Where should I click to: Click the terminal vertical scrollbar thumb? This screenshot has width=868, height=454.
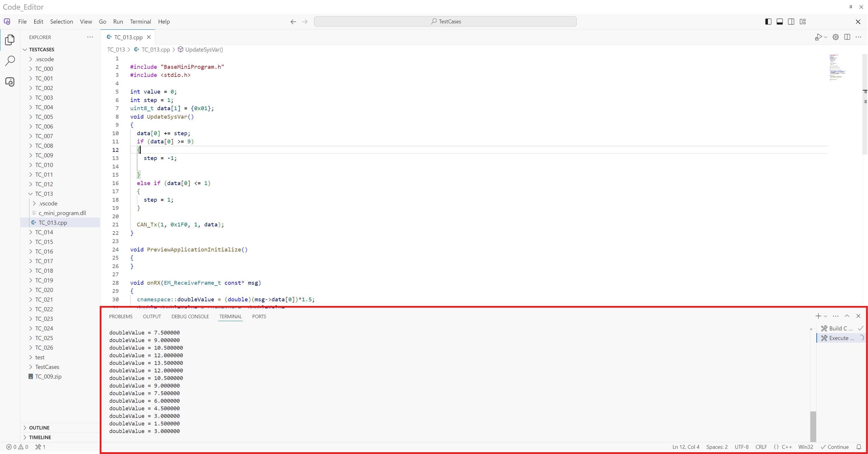coord(813,426)
